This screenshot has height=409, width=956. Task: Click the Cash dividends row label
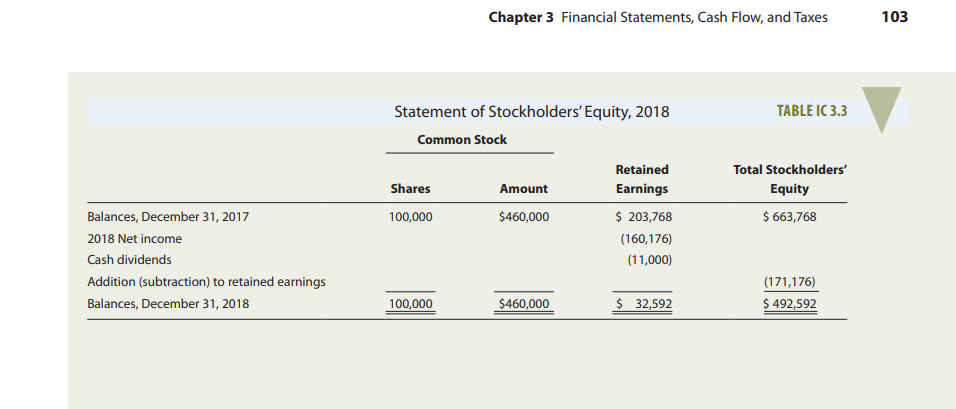click(x=130, y=260)
